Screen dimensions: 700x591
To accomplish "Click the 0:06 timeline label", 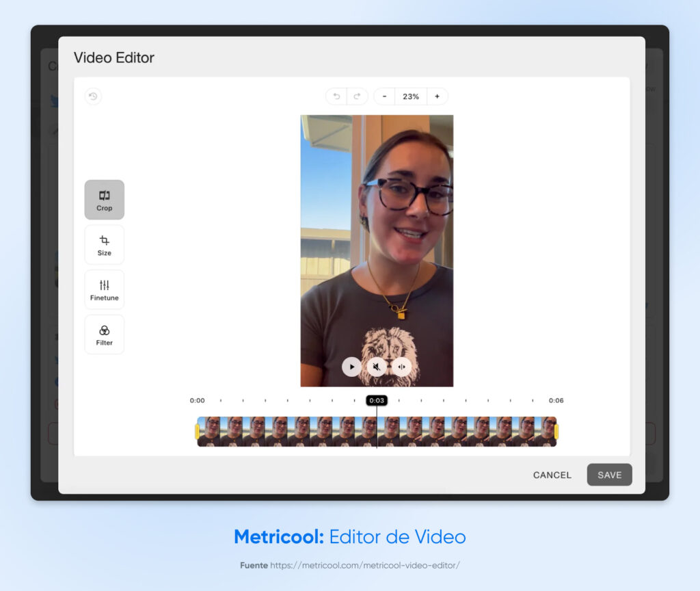I will click(x=557, y=401).
